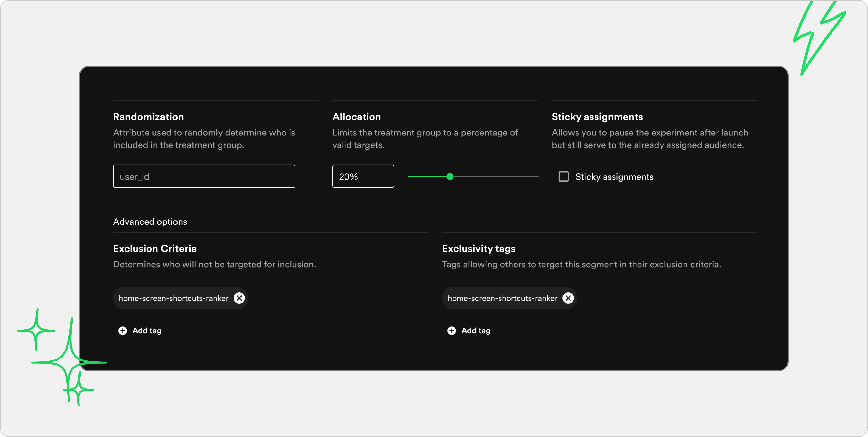Focus the user_id randomization field

coord(204,176)
